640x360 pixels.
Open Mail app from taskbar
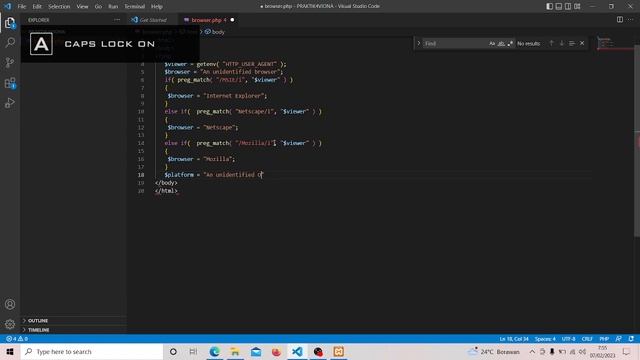pos(256,351)
